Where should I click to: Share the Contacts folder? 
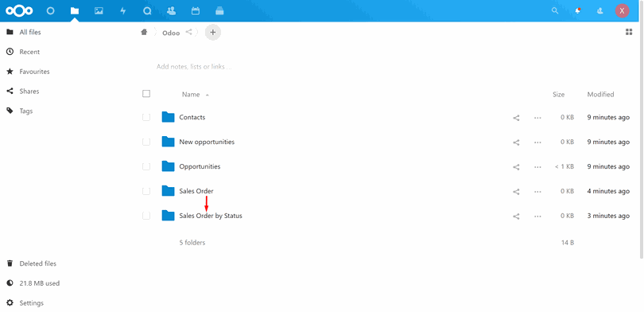[x=516, y=118]
